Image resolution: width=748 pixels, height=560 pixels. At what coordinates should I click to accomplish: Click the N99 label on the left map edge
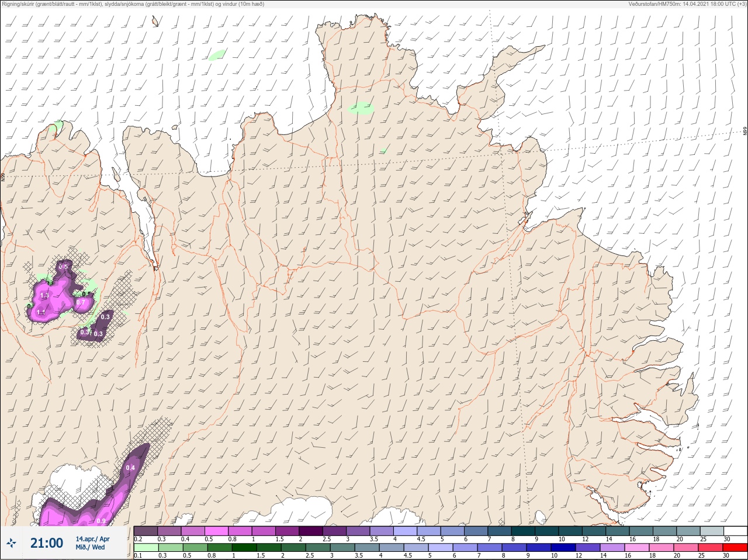[3, 176]
